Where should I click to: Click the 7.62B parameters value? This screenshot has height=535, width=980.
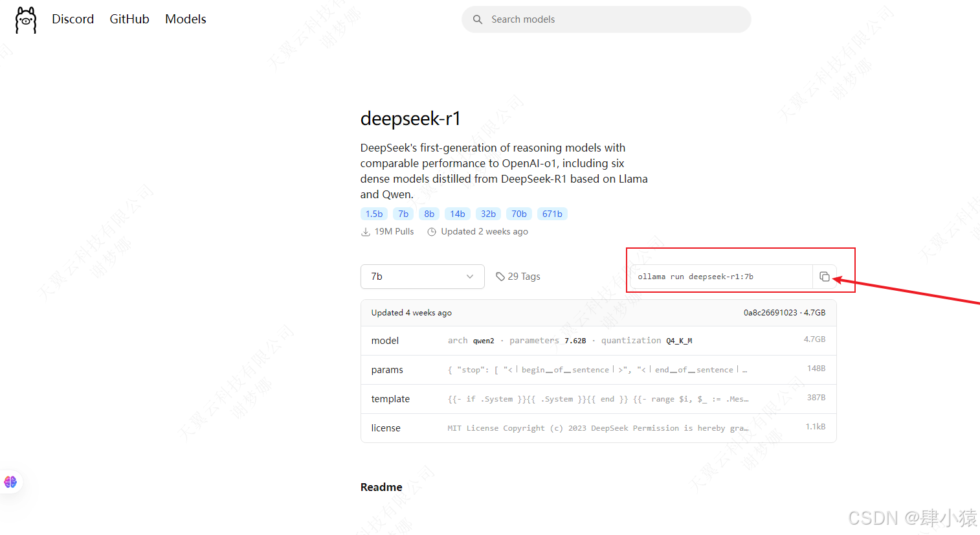click(x=575, y=341)
